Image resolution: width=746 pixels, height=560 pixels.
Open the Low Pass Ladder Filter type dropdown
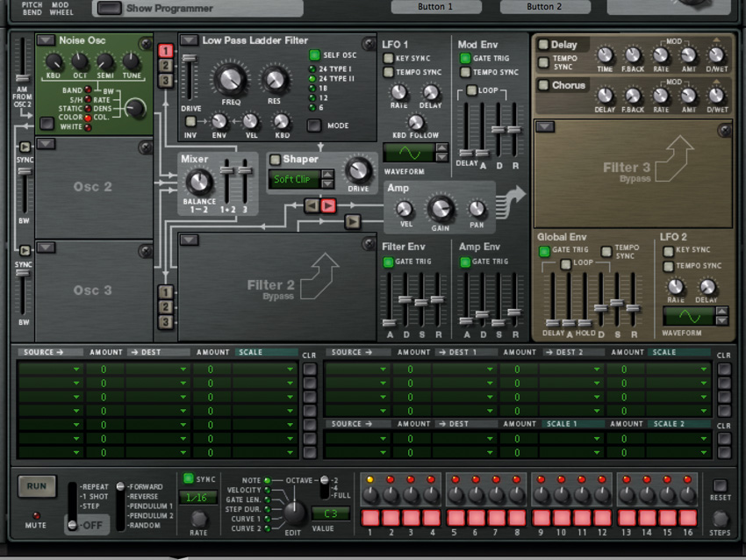pyautogui.click(x=189, y=40)
